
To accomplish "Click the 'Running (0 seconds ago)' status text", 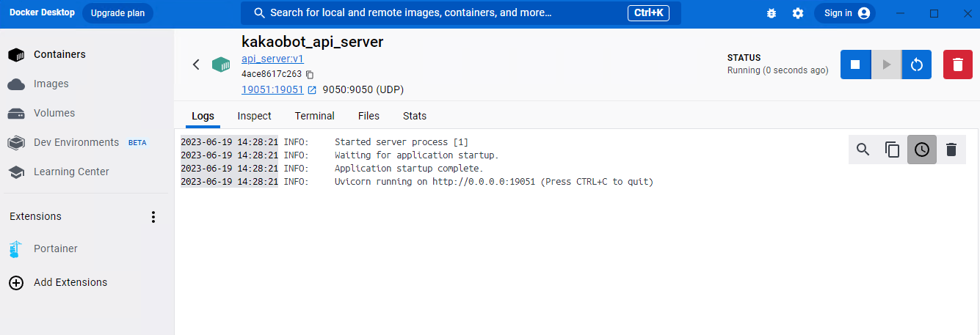I will tap(777, 70).
